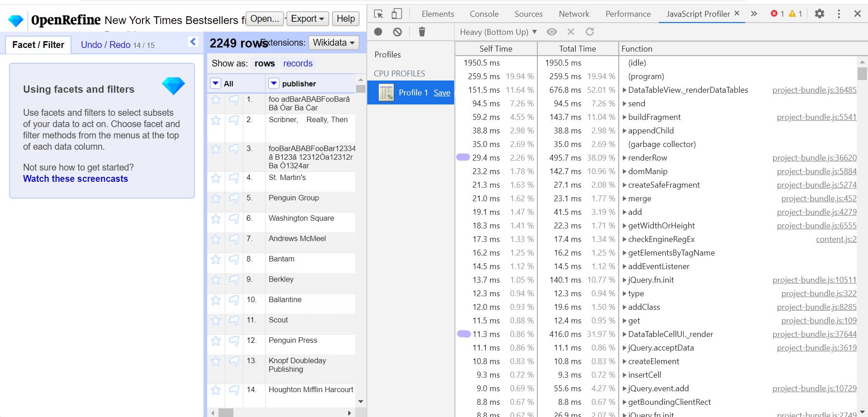Click the yellow warning count indicator

pyautogui.click(x=795, y=14)
